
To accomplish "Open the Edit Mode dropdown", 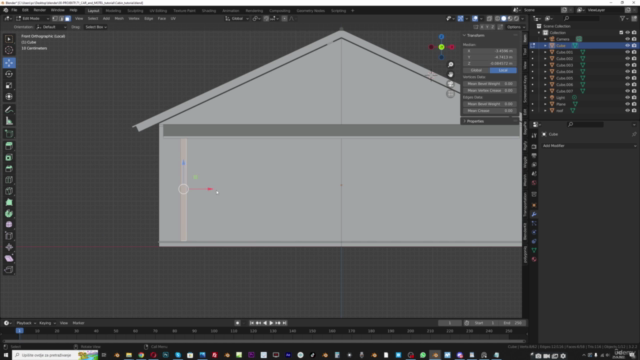I will 33,18.
